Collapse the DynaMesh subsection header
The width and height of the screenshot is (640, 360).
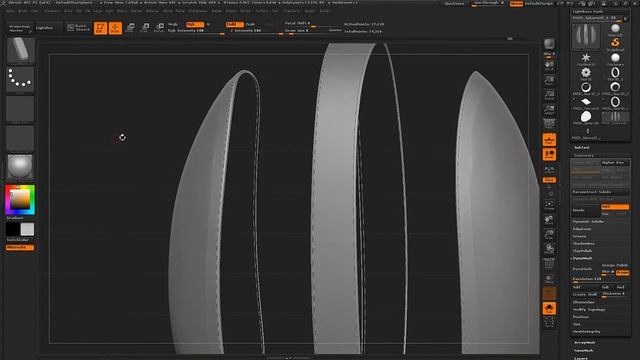(582, 258)
